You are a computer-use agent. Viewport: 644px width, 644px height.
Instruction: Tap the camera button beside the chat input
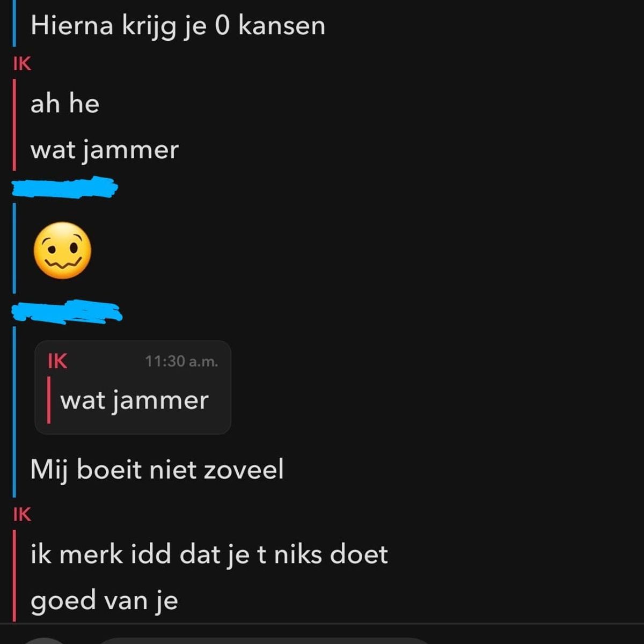coord(45,641)
